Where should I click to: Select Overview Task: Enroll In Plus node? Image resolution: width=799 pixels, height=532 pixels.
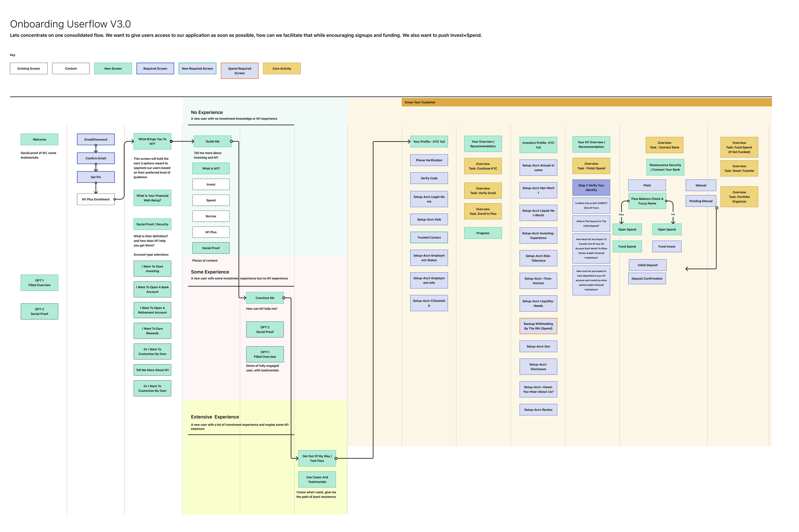coord(483,211)
